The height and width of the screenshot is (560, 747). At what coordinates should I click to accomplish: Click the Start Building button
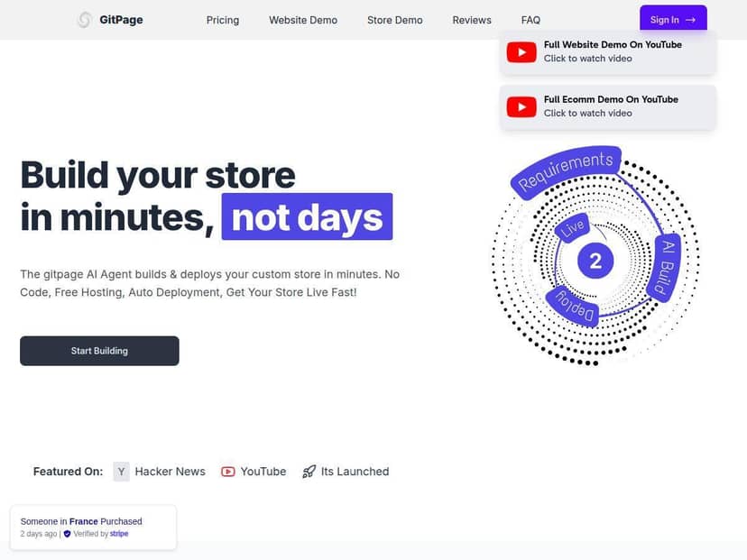click(x=99, y=351)
